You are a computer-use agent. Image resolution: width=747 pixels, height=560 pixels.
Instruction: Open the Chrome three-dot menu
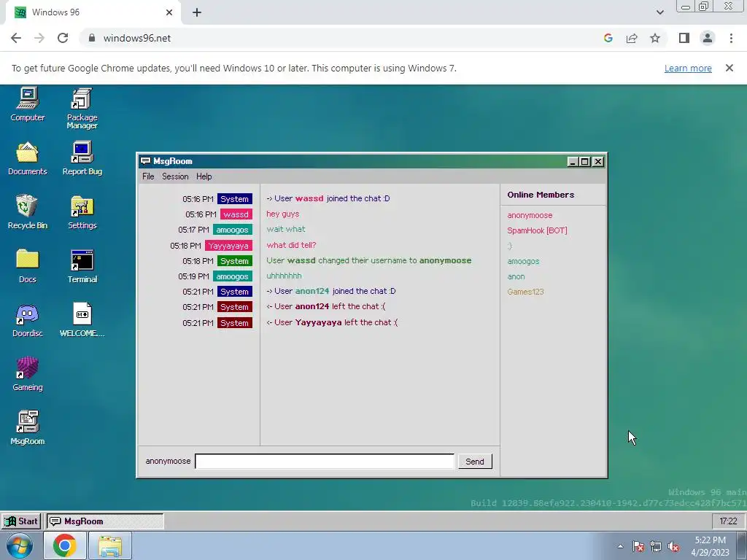[x=731, y=38]
